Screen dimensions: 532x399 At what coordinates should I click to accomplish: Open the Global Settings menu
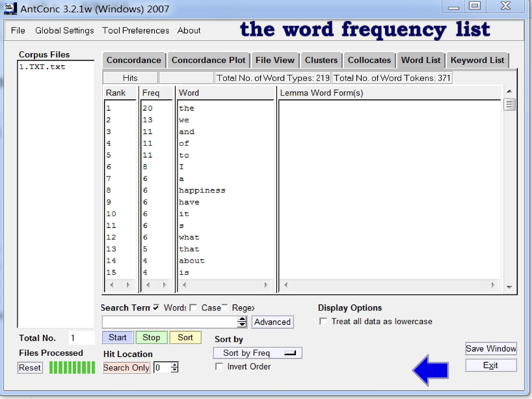[x=64, y=30]
